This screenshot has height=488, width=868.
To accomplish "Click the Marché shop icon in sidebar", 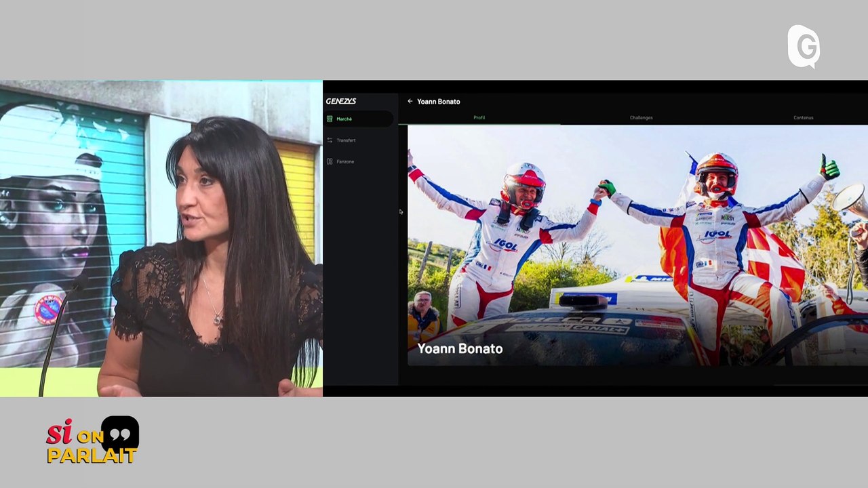I will [330, 119].
